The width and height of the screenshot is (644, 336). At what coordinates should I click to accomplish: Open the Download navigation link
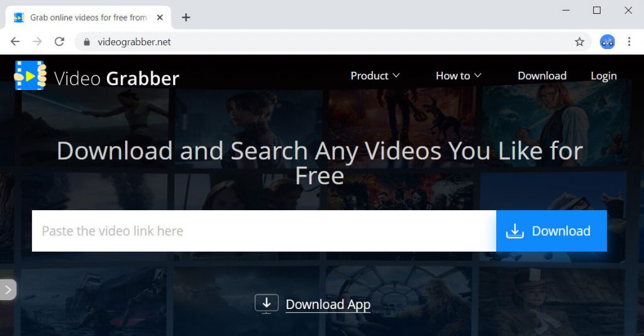coord(541,76)
